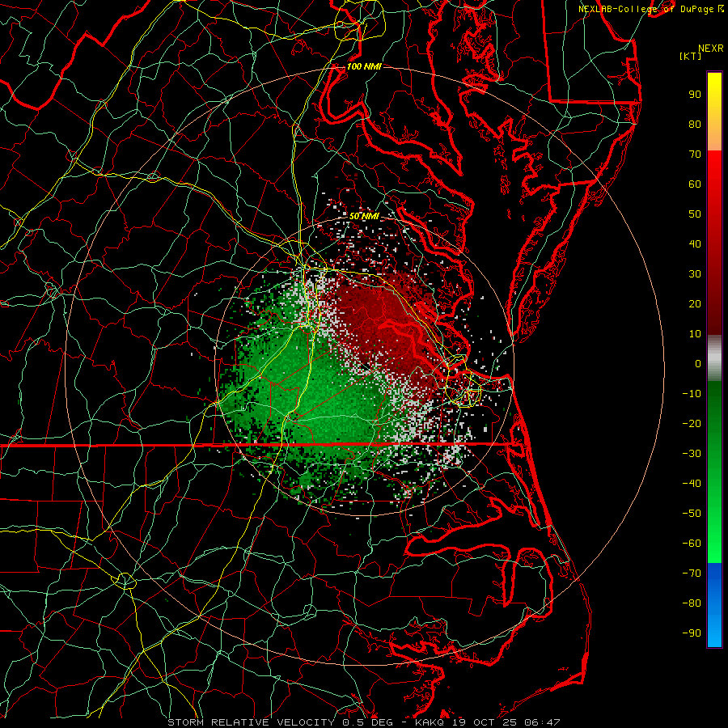Select the positive 20 scale label

coord(695,304)
